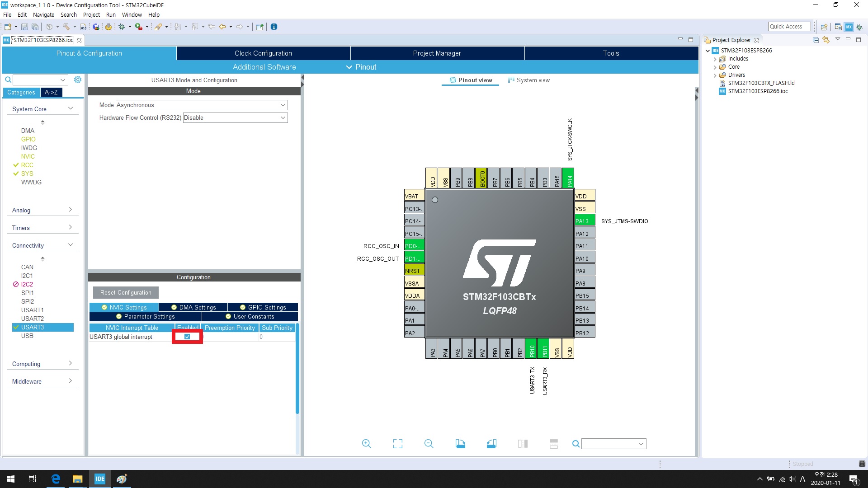Click the zoom out magnifier below the chip
868x488 pixels.
click(x=429, y=444)
